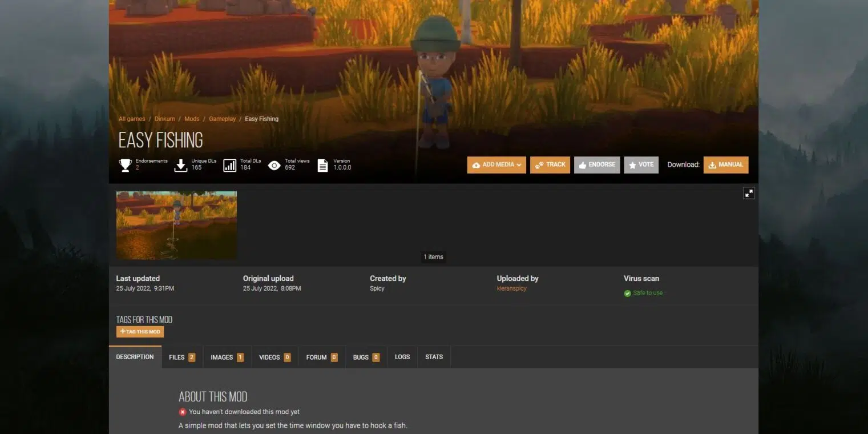Click the Version document icon
868x434 pixels.
click(x=322, y=165)
